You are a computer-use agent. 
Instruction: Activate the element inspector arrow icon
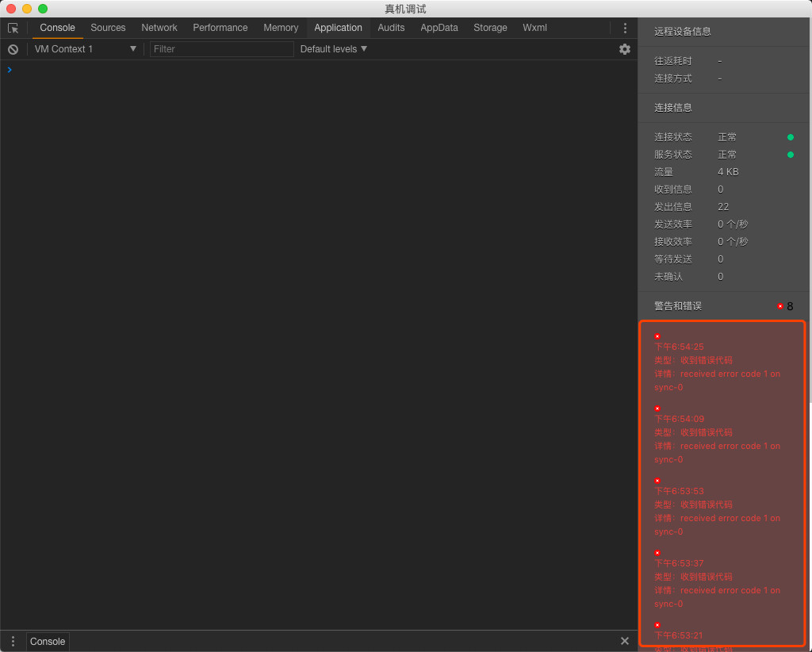[x=13, y=28]
